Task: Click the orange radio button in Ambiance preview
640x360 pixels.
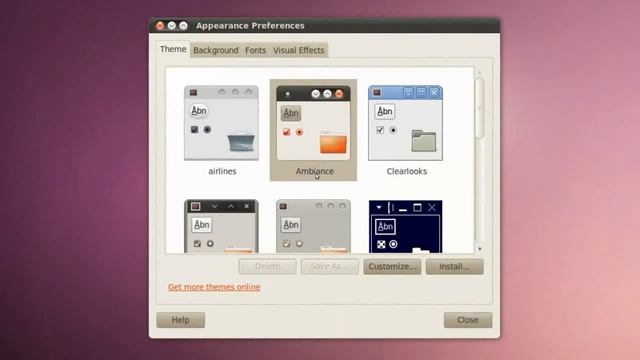Action: [300, 132]
